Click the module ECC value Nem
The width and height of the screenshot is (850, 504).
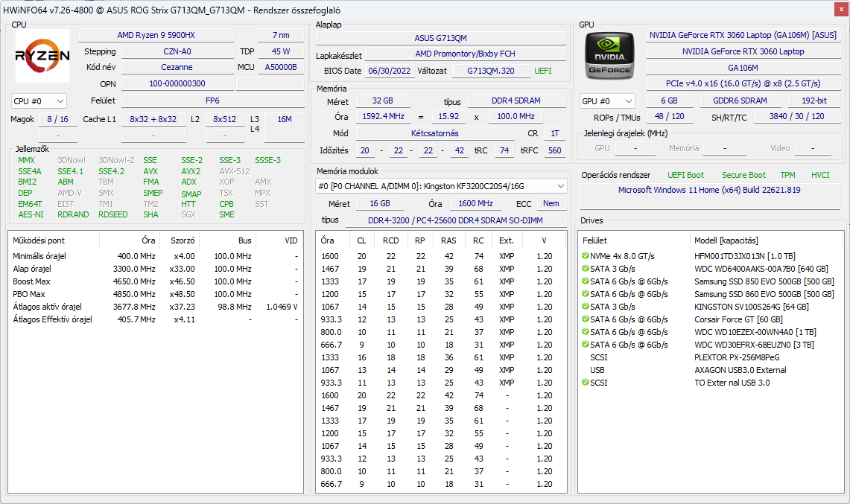(551, 203)
